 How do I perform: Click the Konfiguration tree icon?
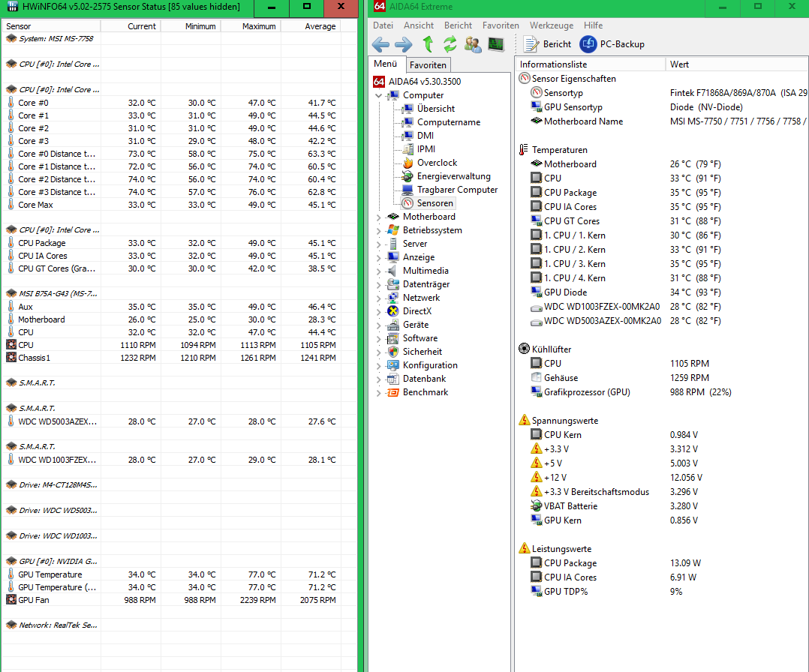[x=393, y=365]
